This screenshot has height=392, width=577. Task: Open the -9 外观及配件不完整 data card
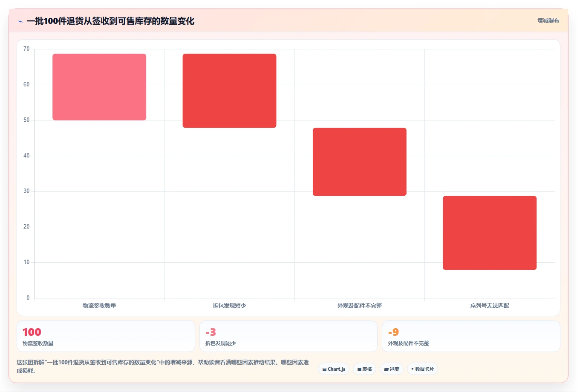(x=471, y=336)
